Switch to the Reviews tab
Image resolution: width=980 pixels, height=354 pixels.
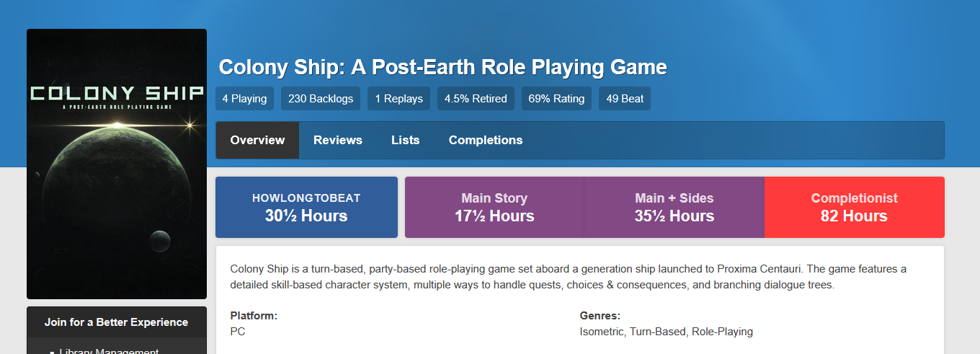[338, 140]
